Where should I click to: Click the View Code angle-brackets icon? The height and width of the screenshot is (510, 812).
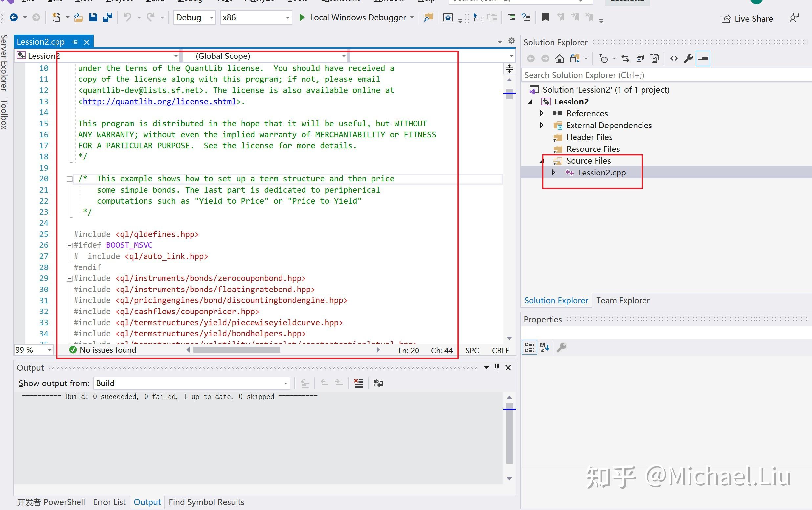pos(673,59)
